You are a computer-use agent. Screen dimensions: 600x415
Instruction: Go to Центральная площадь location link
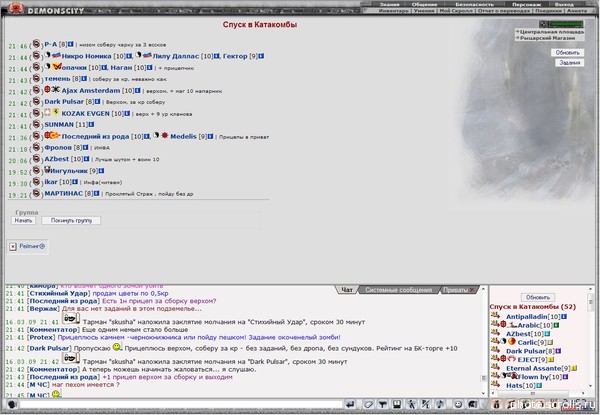(x=551, y=32)
